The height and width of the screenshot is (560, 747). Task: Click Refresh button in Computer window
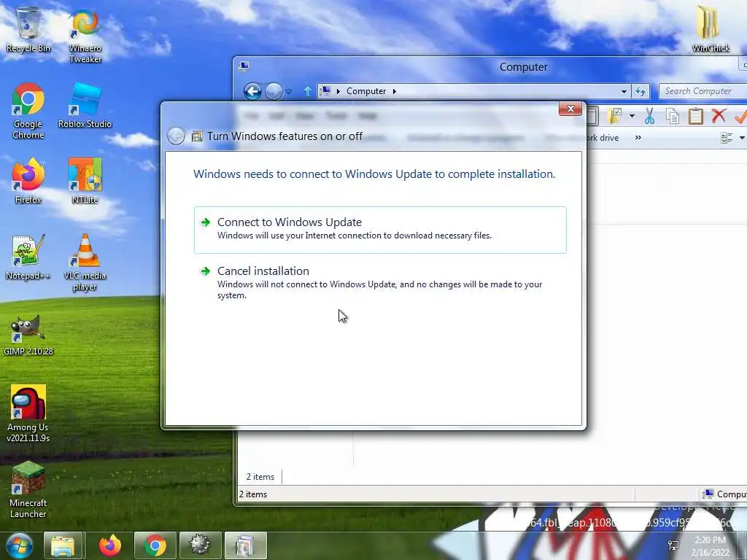coord(640,91)
